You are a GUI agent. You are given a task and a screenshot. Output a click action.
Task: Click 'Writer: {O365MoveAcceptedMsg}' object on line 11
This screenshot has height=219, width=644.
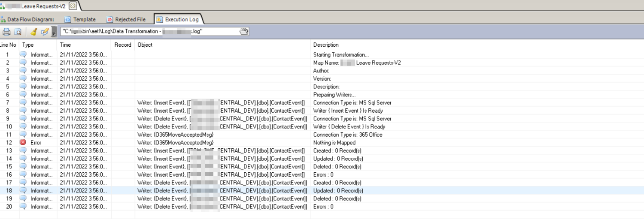pos(176,135)
